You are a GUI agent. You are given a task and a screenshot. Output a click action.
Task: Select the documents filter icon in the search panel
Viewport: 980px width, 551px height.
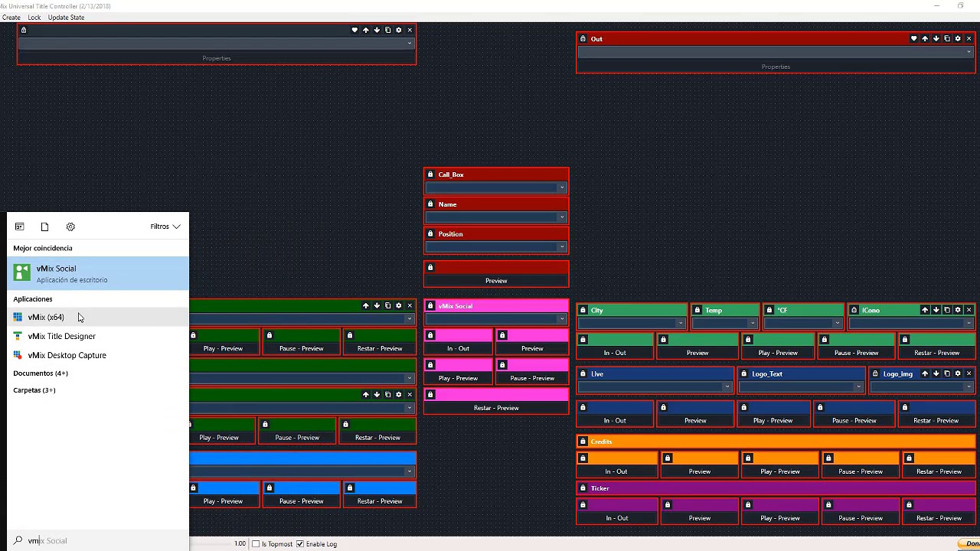tap(44, 227)
